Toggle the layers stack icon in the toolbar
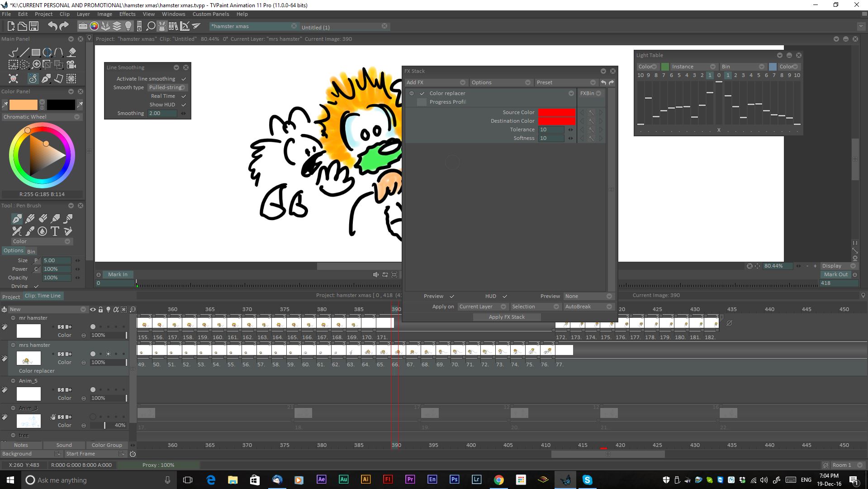 tap(117, 26)
